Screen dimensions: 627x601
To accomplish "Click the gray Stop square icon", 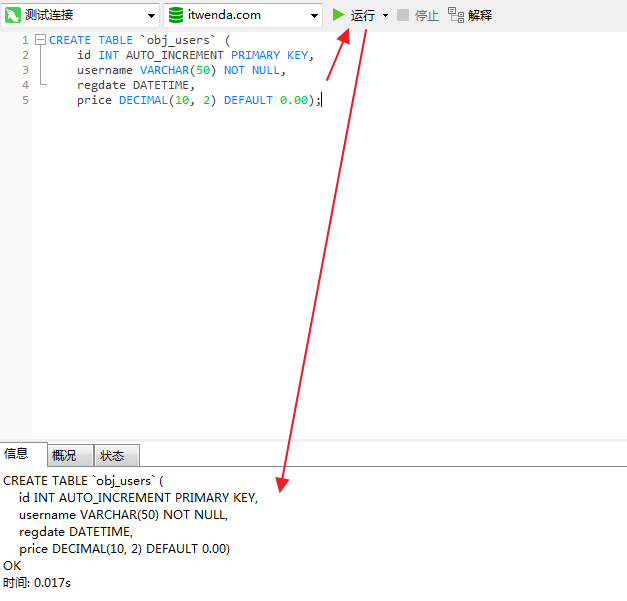I will point(403,15).
